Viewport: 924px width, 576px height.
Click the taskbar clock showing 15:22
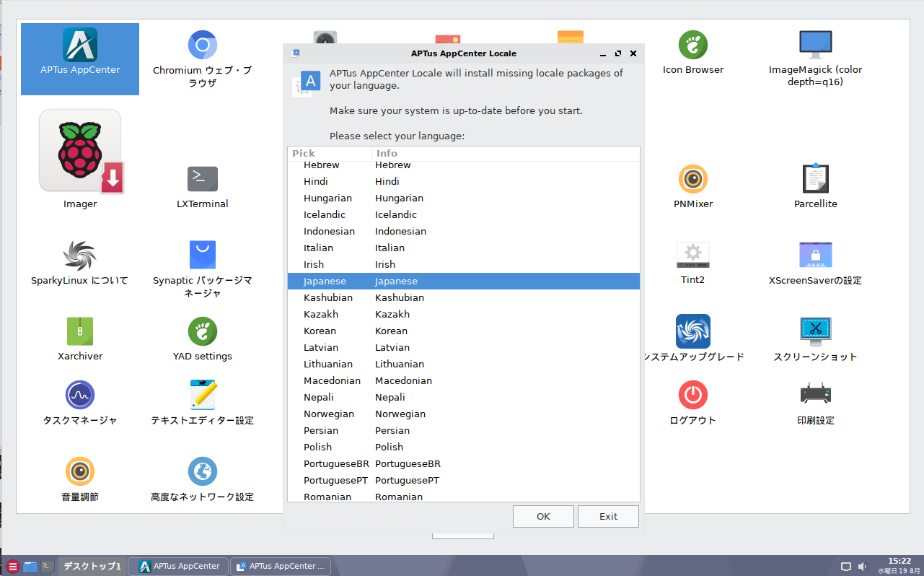[899, 566]
